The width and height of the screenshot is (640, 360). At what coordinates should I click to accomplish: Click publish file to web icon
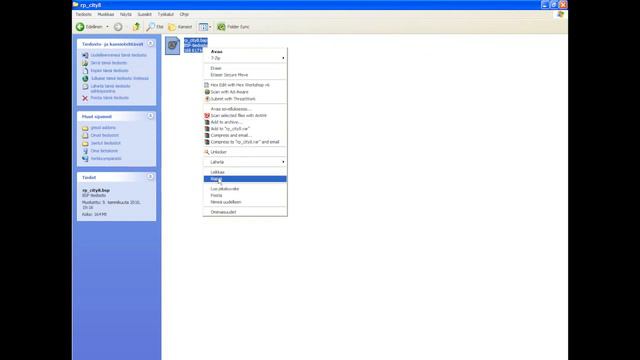tap(85, 78)
